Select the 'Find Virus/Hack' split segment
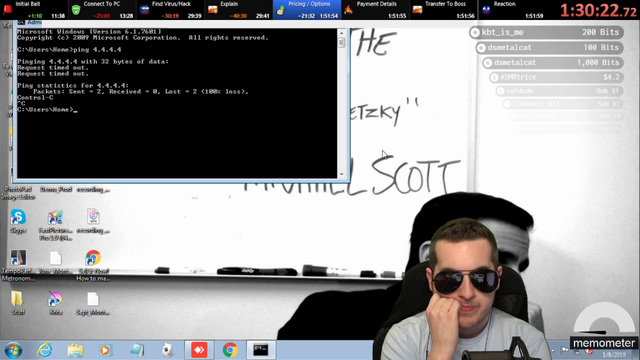This screenshot has height=360, width=640. pos(171,10)
